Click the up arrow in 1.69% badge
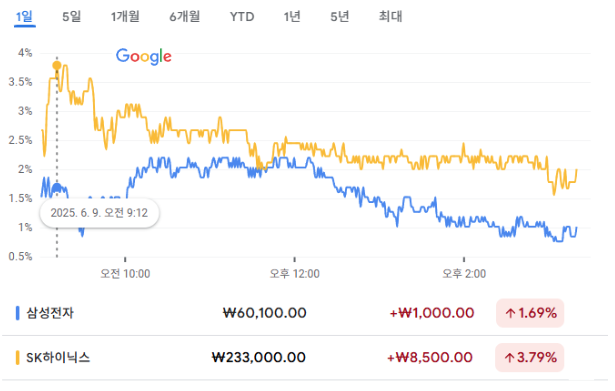The height and width of the screenshot is (391, 615). click(510, 313)
